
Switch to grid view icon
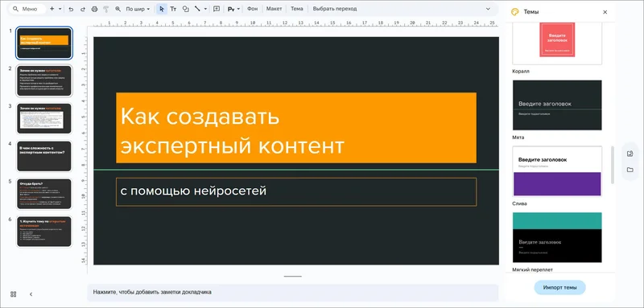(x=13, y=294)
